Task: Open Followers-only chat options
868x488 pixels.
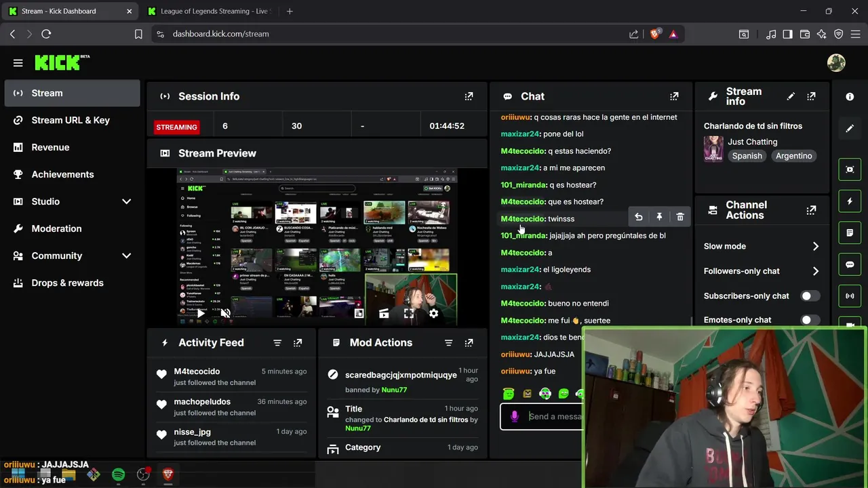Action: point(762,271)
